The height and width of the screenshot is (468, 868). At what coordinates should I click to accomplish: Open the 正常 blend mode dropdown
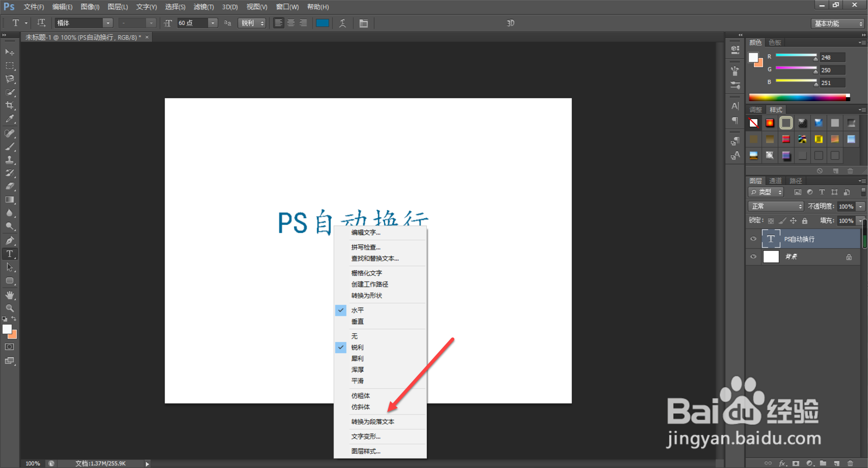(x=776, y=206)
